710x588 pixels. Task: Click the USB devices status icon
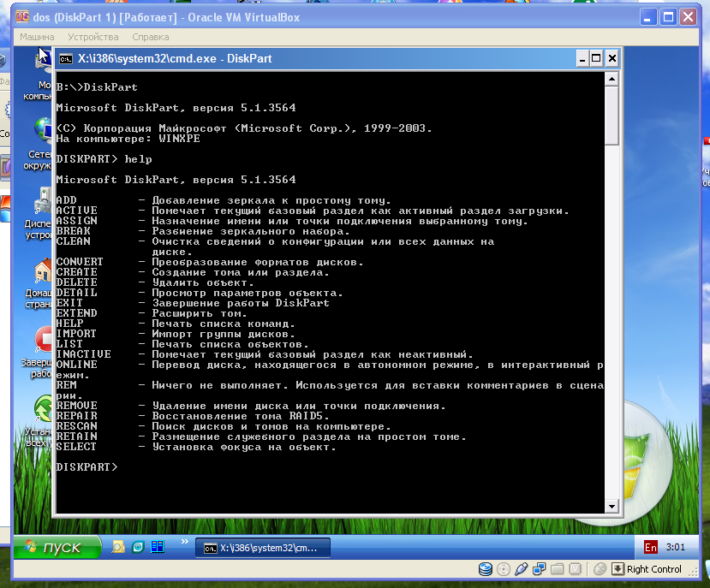[x=521, y=569]
